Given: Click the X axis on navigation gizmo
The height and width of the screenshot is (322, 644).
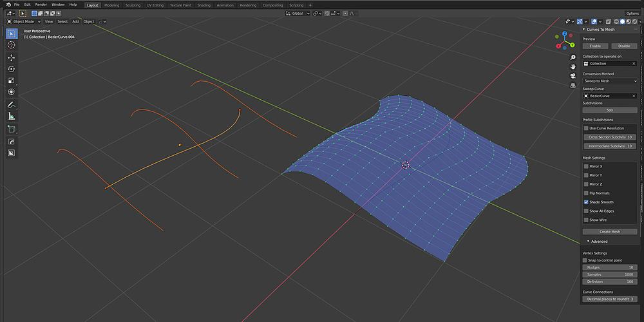Looking at the screenshot, I should coord(559,46).
